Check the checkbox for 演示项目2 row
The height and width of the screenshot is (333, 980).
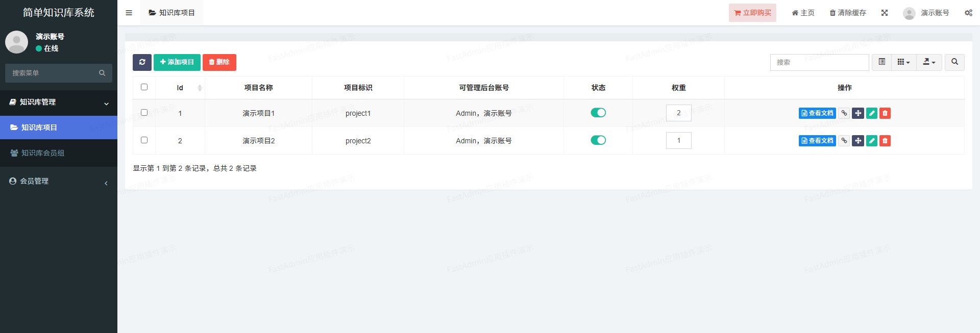(144, 140)
